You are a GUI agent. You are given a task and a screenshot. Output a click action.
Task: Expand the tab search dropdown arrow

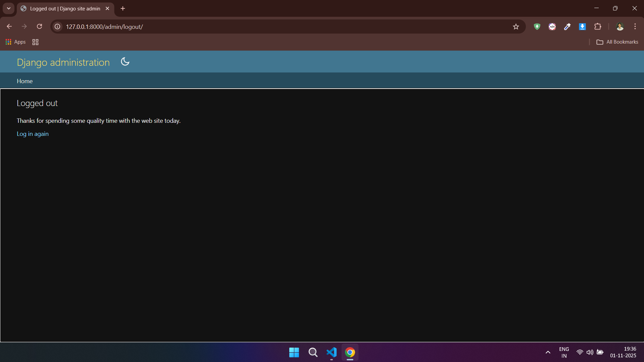pyautogui.click(x=9, y=8)
